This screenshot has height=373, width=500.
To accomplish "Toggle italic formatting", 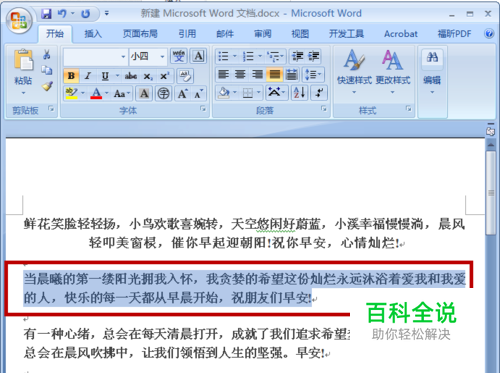I will coord(88,76).
